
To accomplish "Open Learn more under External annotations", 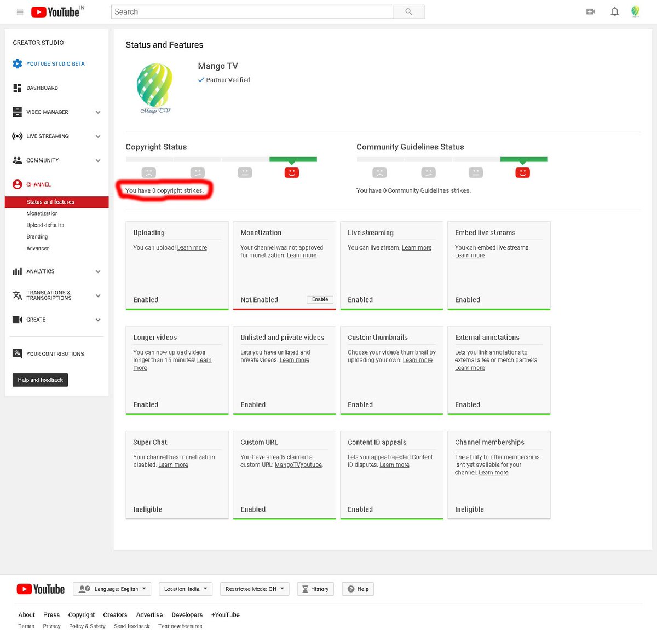I will click(470, 368).
